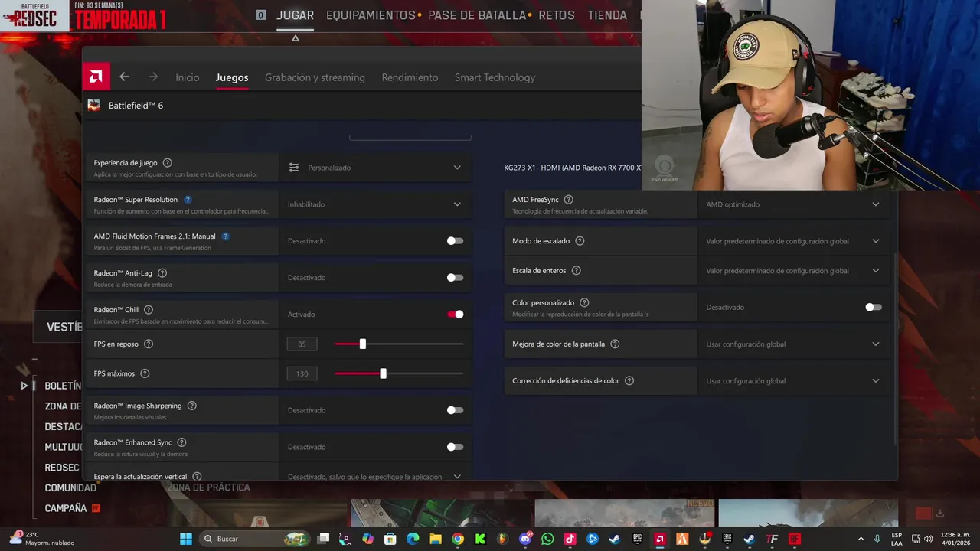The image size is (980, 551).
Task: Expand Corrección de deficiencias de color dropdown
Action: [x=794, y=381]
